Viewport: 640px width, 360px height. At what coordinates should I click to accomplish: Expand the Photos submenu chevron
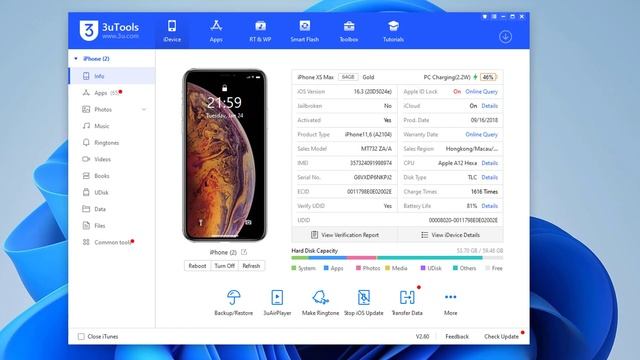(x=144, y=109)
